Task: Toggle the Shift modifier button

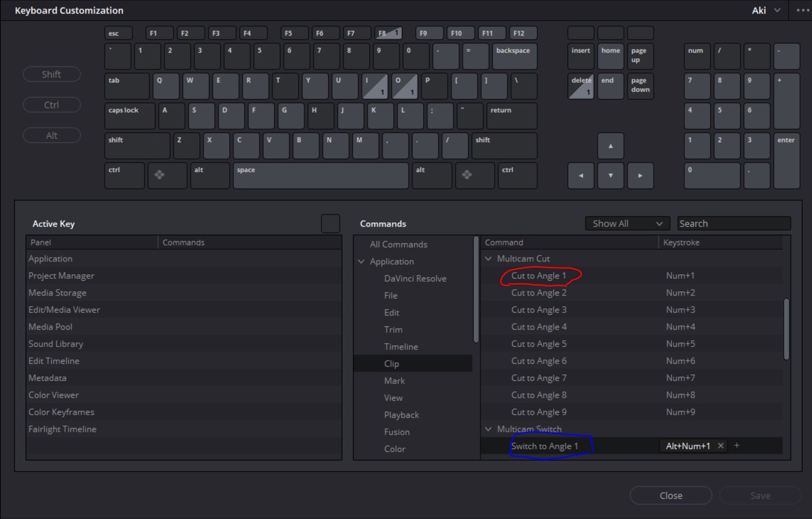Action: click(52, 74)
